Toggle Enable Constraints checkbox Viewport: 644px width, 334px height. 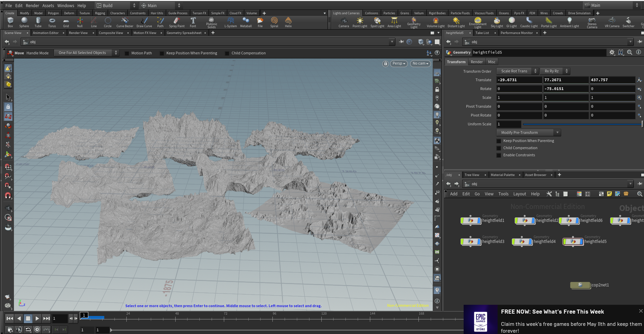coord(499,155)
